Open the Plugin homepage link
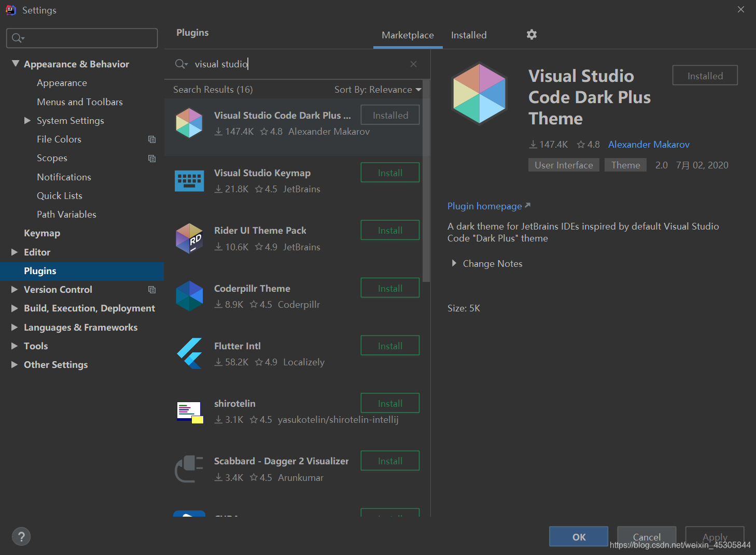 pos(484,206)
